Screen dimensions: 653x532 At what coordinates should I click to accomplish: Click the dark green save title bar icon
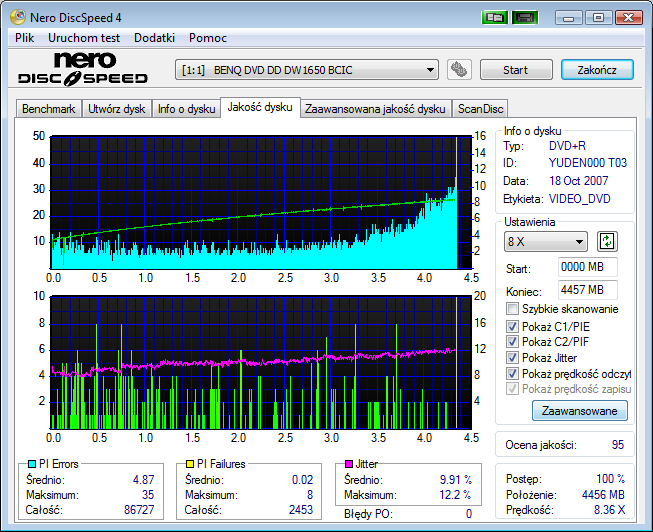click(525, 17)
